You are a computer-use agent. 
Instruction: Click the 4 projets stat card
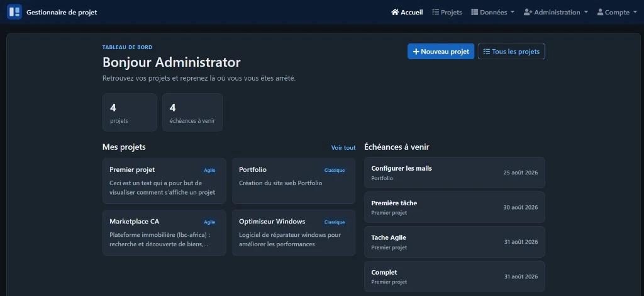[130, 112]
